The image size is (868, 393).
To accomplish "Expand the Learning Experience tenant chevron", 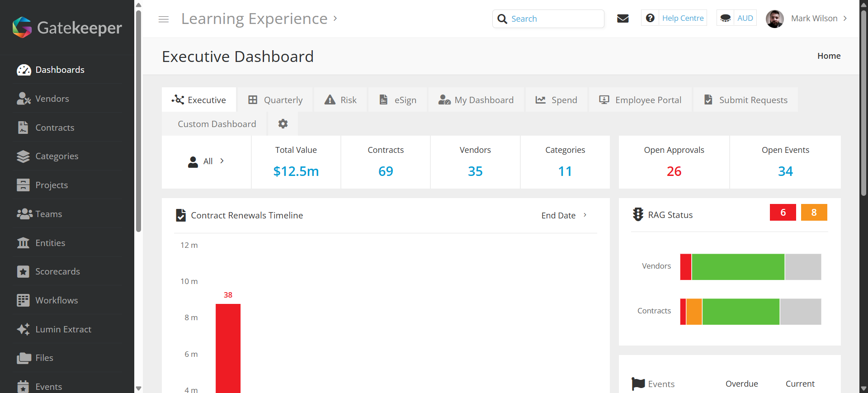I will [x=335, y=19].
